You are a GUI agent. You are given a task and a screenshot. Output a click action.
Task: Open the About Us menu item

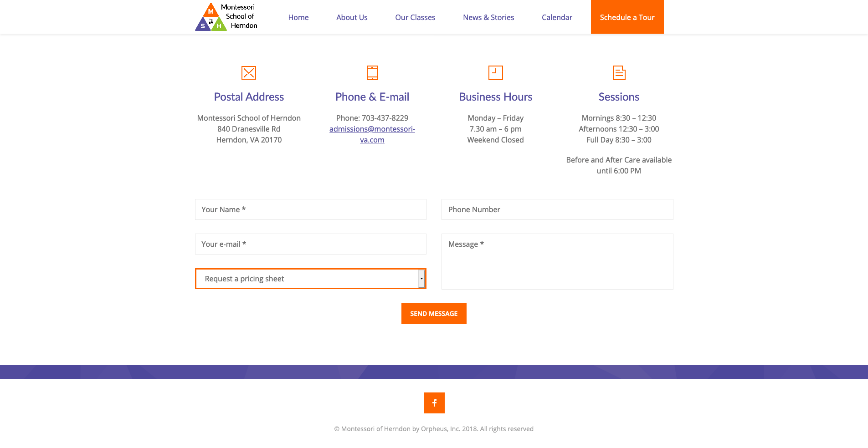coord(352,17)
